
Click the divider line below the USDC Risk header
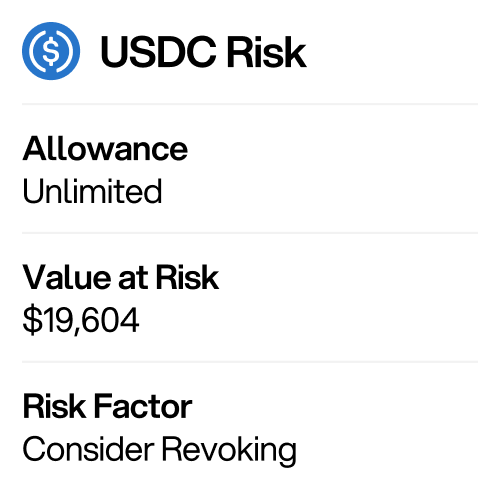click(250, 104)
